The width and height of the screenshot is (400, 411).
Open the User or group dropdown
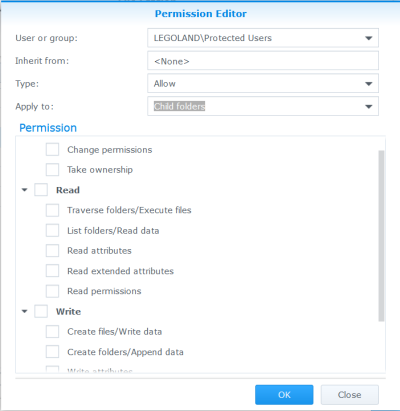263,38
